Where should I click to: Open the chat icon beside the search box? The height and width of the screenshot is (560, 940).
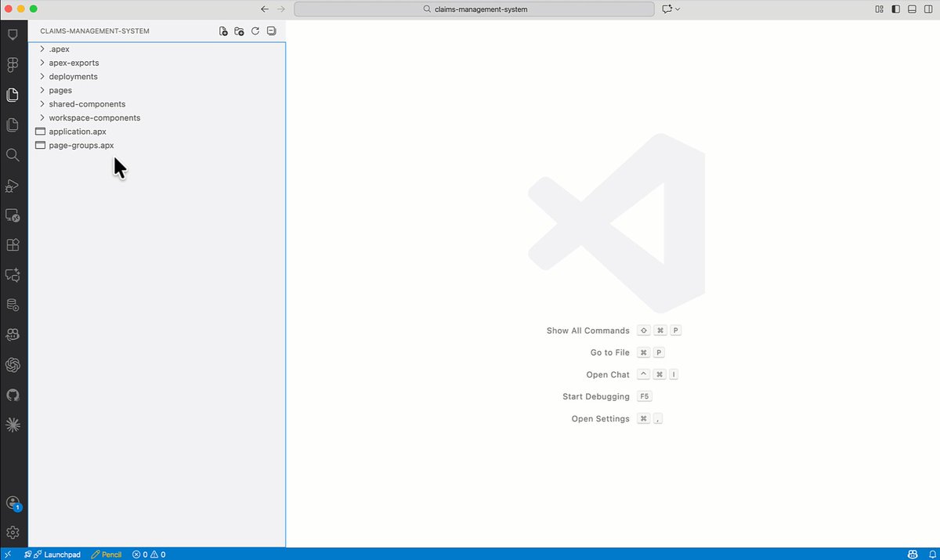[667, 9]
